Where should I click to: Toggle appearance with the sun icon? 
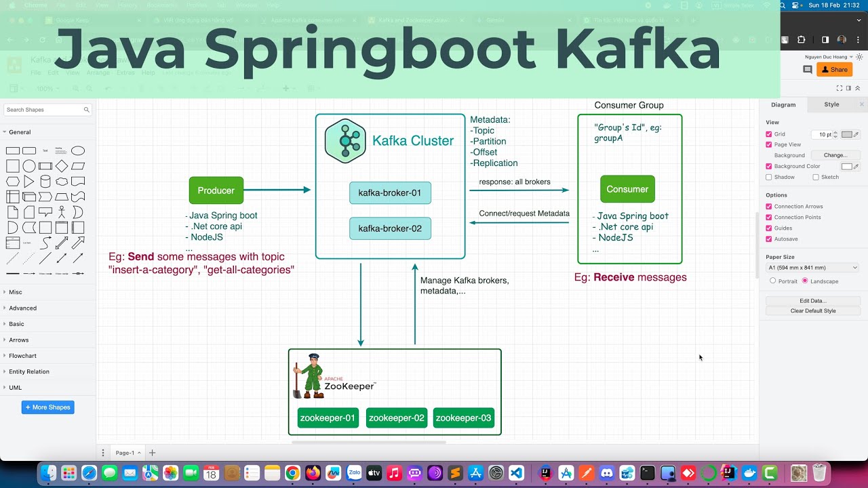click(x=859, y=57)
